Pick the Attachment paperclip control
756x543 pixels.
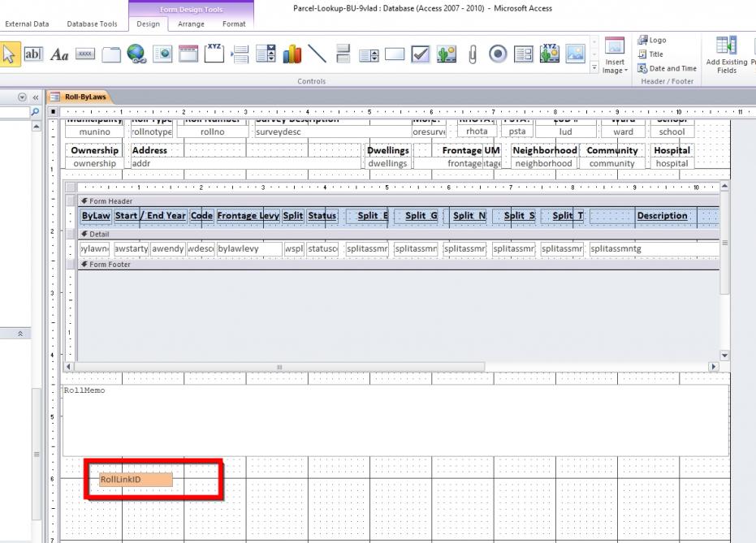pyautogui.click(x=473, y=54)
